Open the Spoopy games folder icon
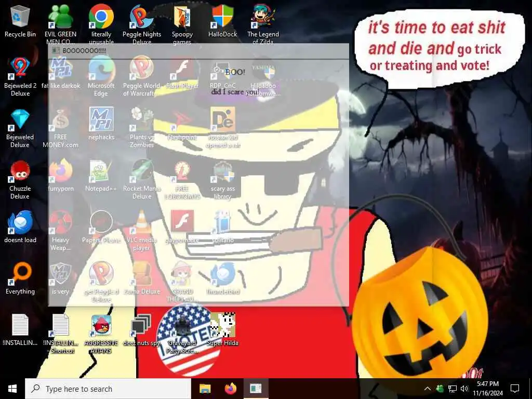This screenshot has width=532, height=399. point(182,24)
